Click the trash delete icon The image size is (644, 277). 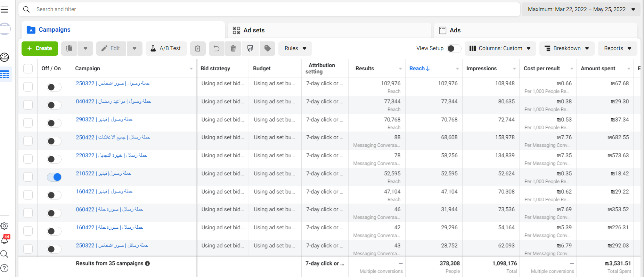[233, 48]
